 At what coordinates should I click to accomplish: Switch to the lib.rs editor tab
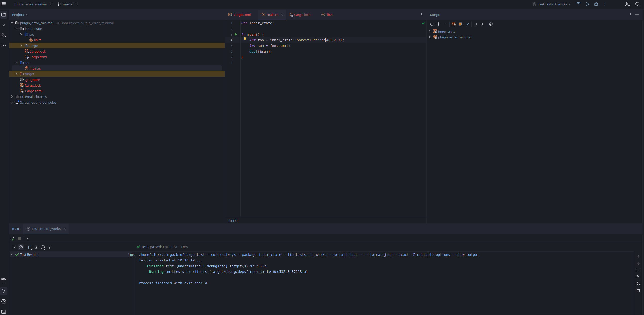pos(328,15)
